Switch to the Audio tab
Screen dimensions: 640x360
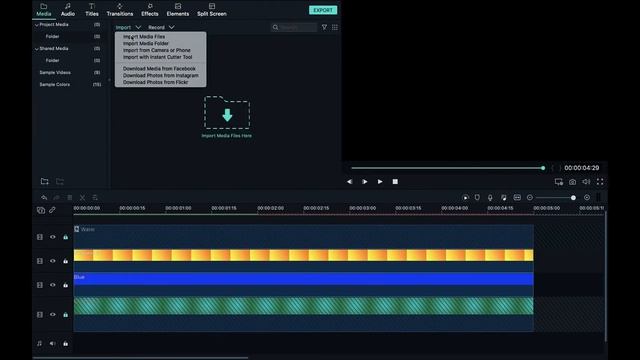click(x=68, y=10)
